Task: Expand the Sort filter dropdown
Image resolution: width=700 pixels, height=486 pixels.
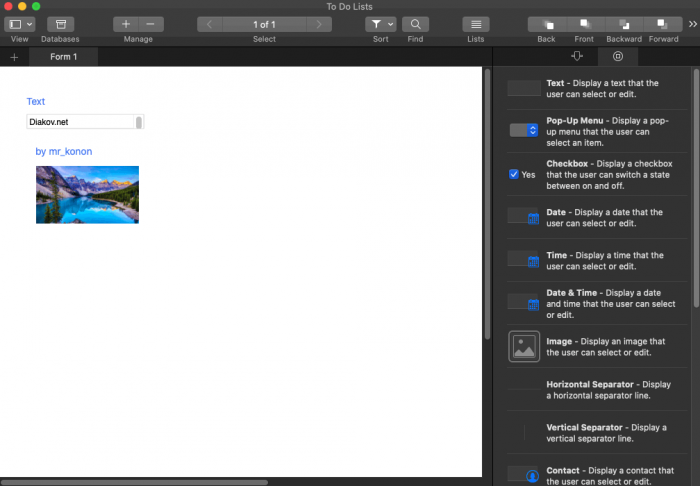Action: [382, 24]
